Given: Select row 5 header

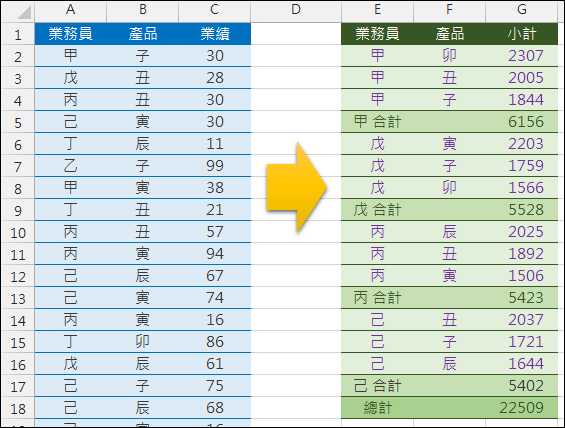Looking at the screenshot, I should [x=18, y=122].
